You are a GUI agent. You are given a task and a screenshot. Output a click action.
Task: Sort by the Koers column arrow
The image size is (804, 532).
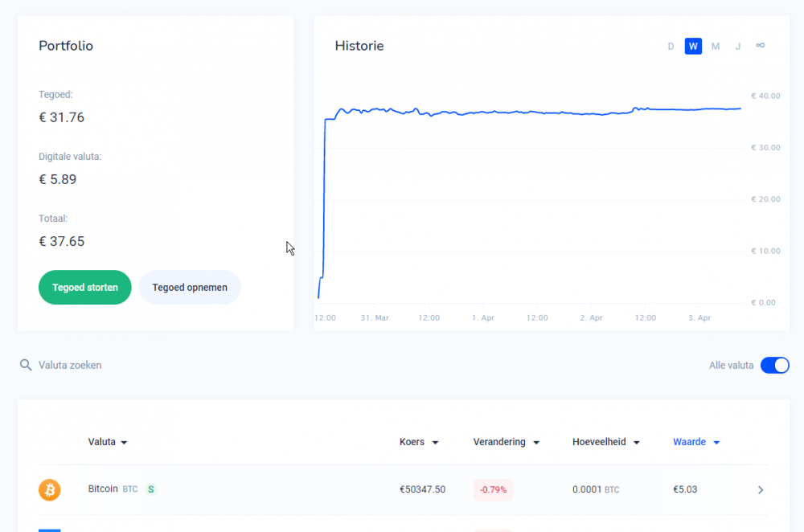click(435, 443)
